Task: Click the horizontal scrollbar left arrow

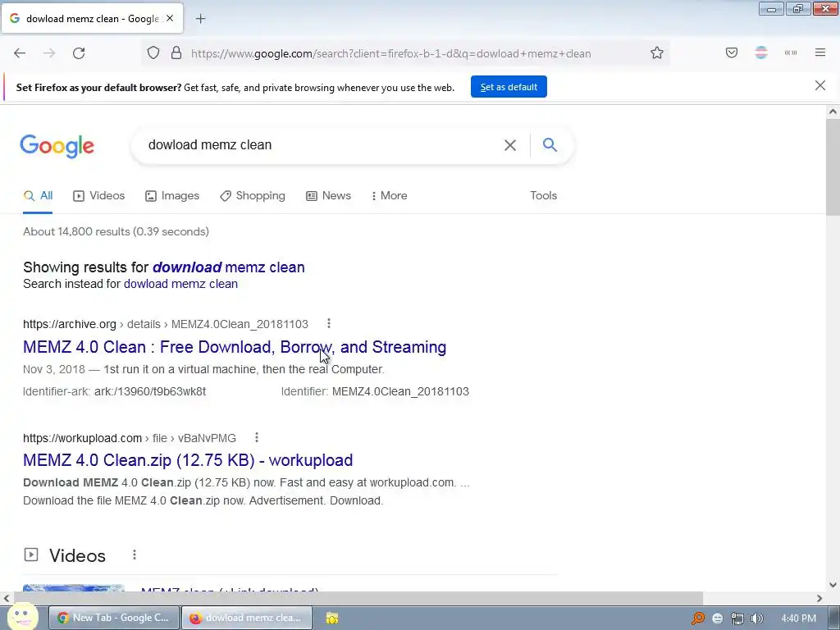Action: (x=7, y=598)
